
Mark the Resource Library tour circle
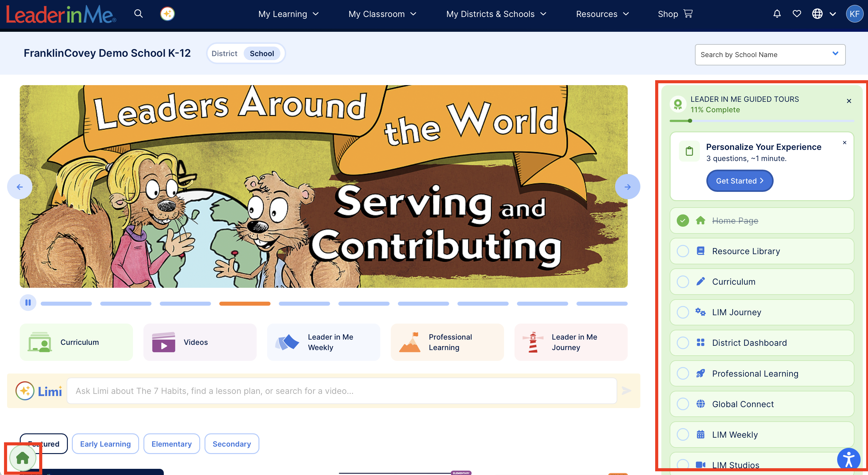(683, 251)
